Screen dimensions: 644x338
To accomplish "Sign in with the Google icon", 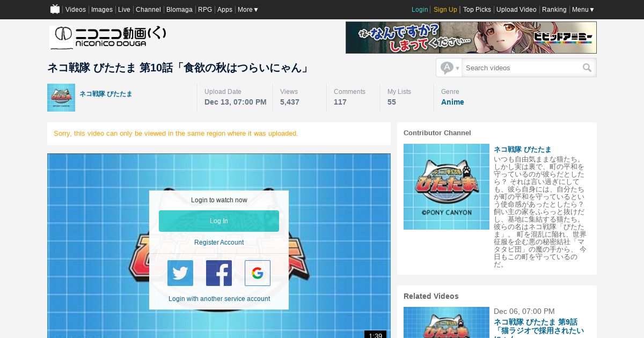I will (258, 273).
